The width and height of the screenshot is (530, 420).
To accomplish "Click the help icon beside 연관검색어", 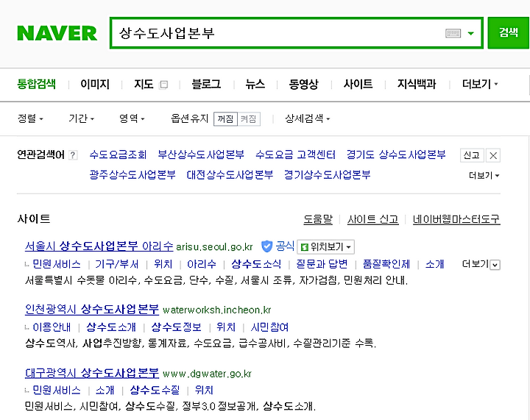I will (x=73, y=155).
